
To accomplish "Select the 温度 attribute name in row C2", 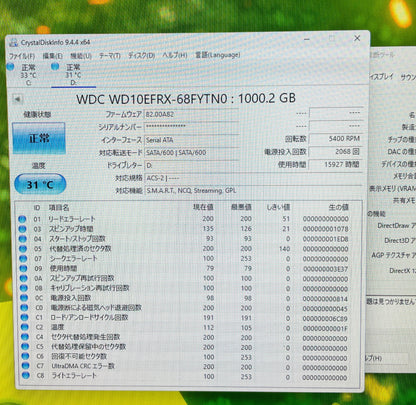I will pyautogui.click(x=57, y=327).
